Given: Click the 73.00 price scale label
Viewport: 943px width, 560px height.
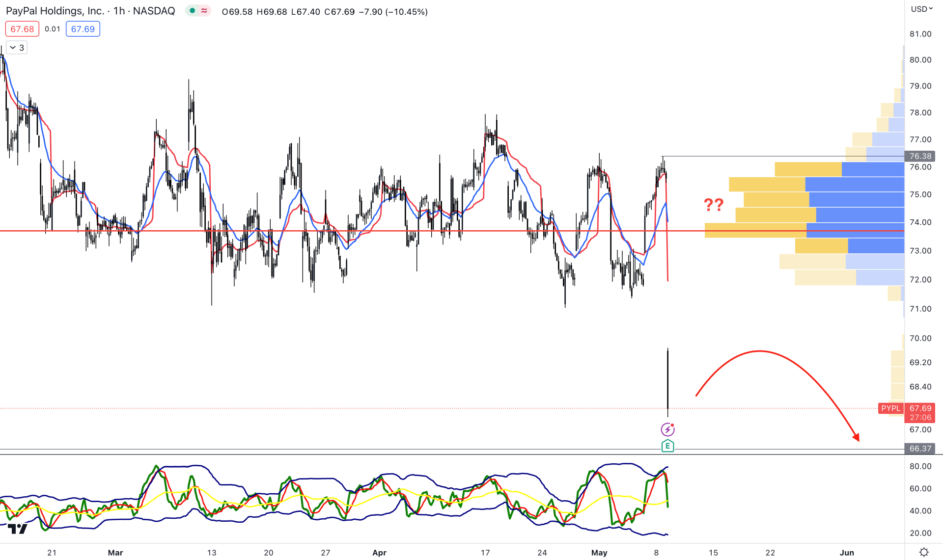Looking at the screenshot, I should [x=920, y=251].
